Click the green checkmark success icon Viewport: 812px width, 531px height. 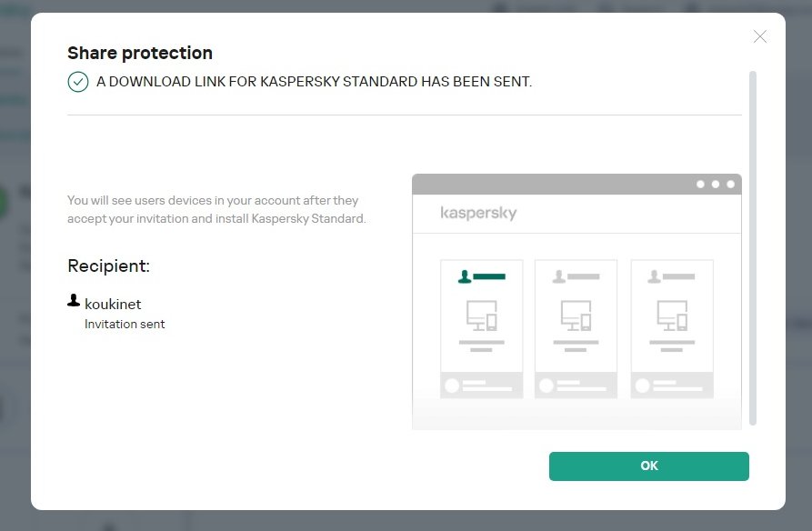click(78, 82)
